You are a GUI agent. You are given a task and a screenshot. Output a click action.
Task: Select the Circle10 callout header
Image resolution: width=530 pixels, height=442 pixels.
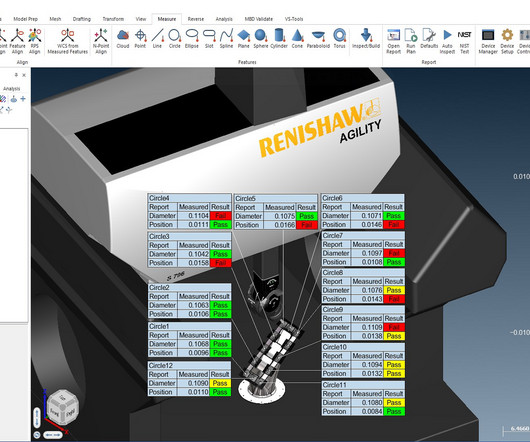click(363, 347)
